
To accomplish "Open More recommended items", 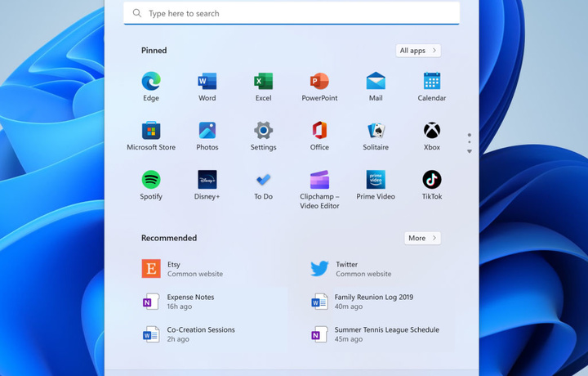I will tap(423, 238).
